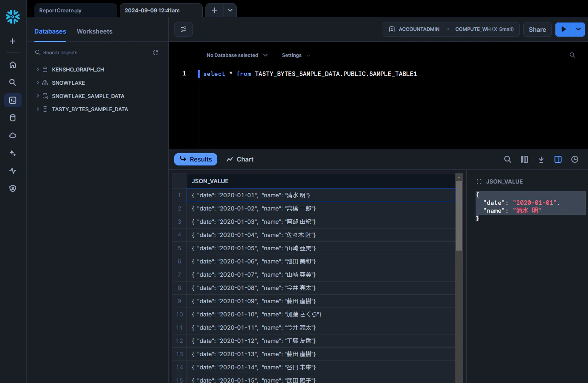The width and height of the screenshot is (588, 383).
Task: Switch to the Worksheets tab
Action: click(x=94, y=31)
